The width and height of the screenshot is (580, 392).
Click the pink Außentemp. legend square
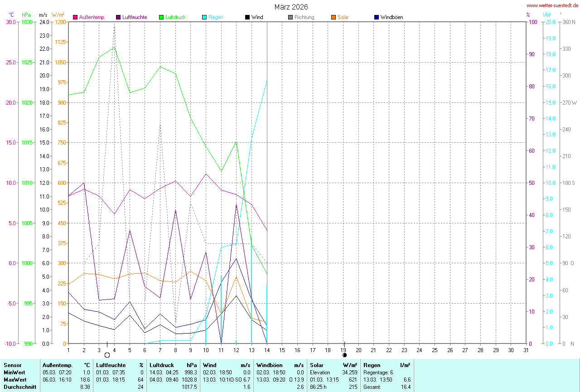coord(75,17)
